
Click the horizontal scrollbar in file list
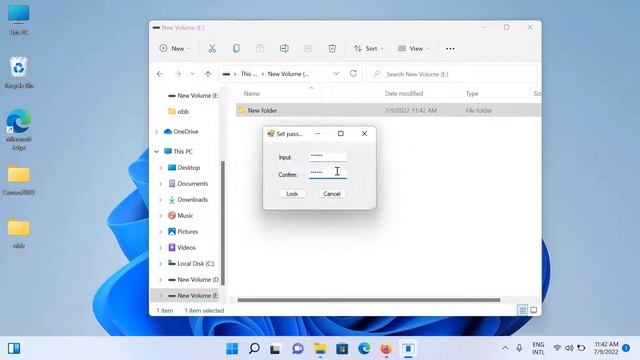coord(369,300)
